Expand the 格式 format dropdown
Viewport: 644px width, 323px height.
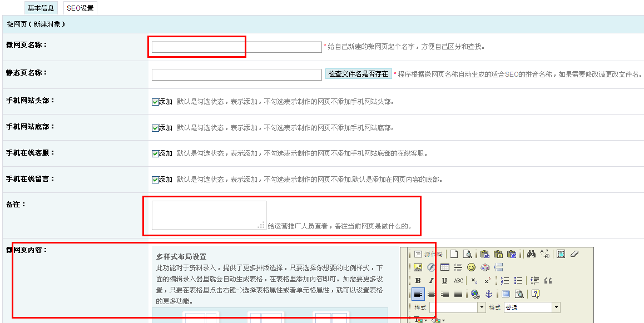[556, 307]
